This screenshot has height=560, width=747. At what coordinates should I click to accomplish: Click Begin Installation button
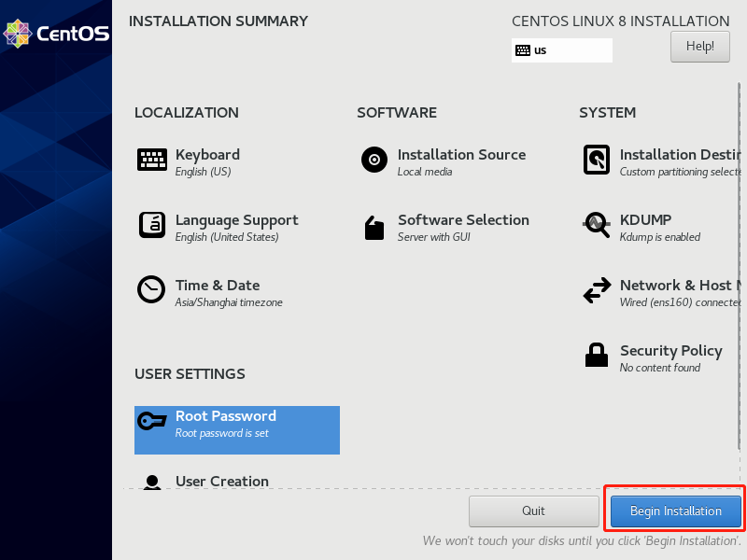675,511
